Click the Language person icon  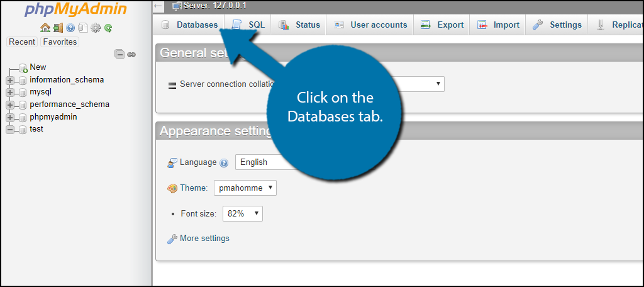pyautogui.click(x=172, y=163)
